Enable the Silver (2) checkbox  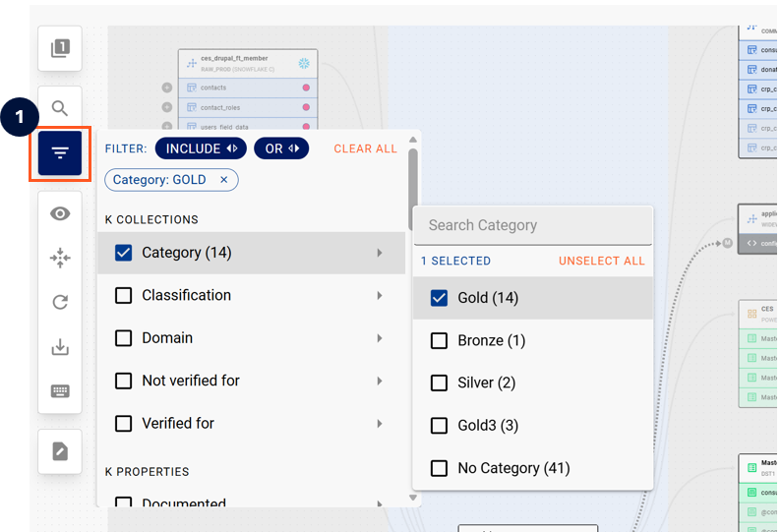click(440, 383)
